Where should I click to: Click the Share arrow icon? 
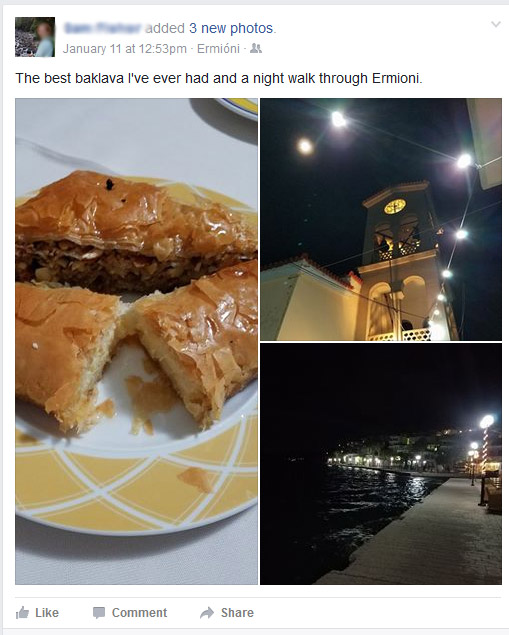pyautogui.click(x=207, y=613)
